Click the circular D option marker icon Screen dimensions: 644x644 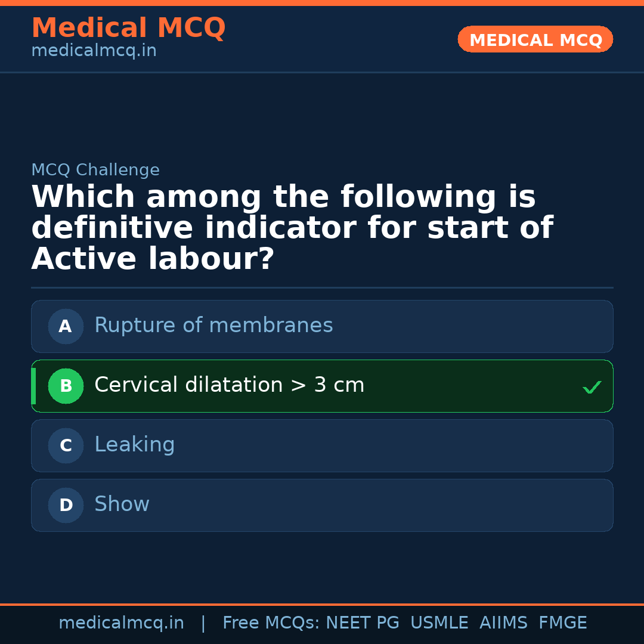(66, 505)
